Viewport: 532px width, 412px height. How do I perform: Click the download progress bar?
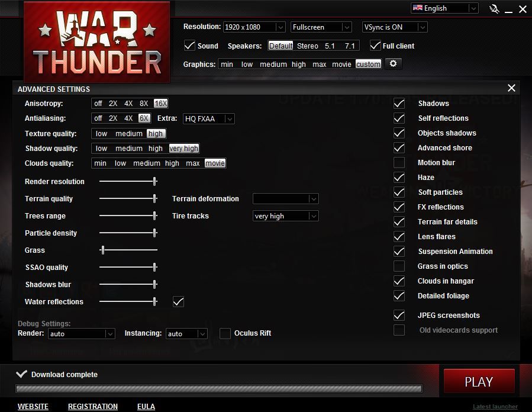(x=219, y=388)
